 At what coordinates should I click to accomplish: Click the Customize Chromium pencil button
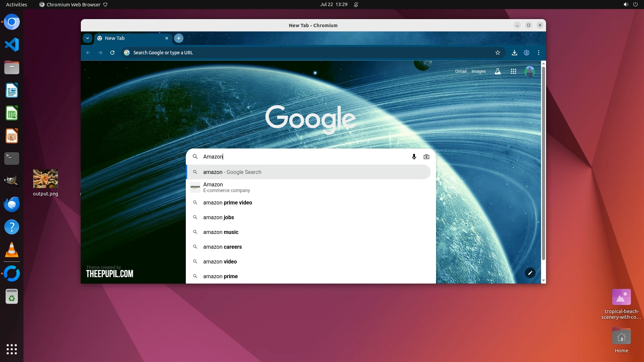click(530, 273)
